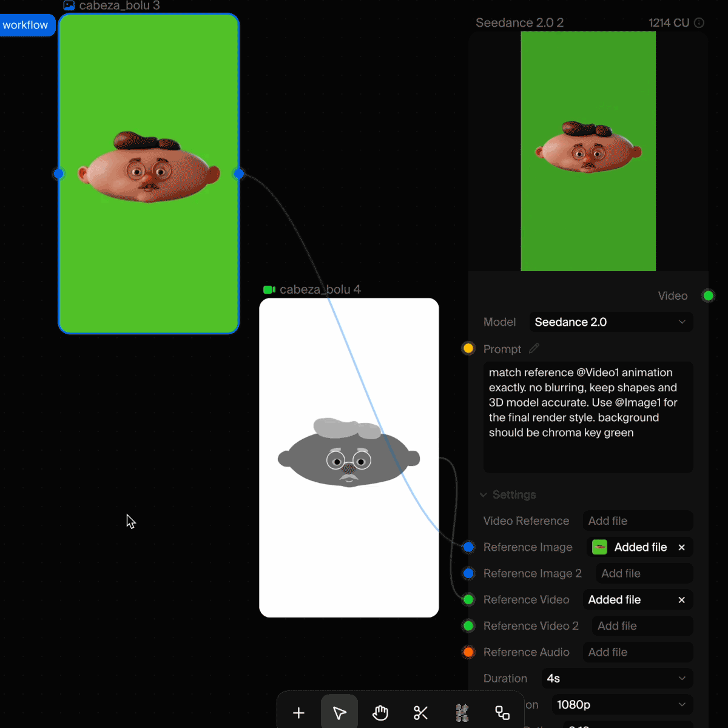The height and width of the screenshot is (728, 728).
Task: Activate the hand pan tool
Action: tap(380, 713)
